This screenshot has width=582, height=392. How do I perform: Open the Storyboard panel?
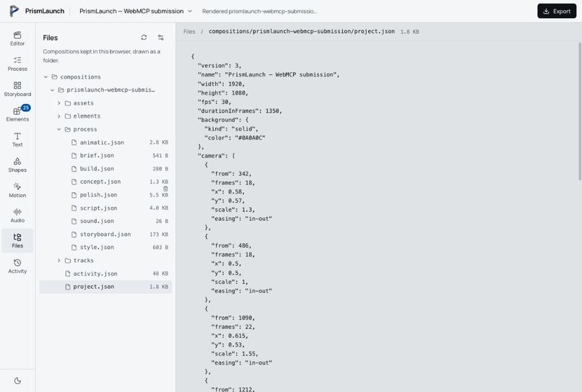(17, 89)
